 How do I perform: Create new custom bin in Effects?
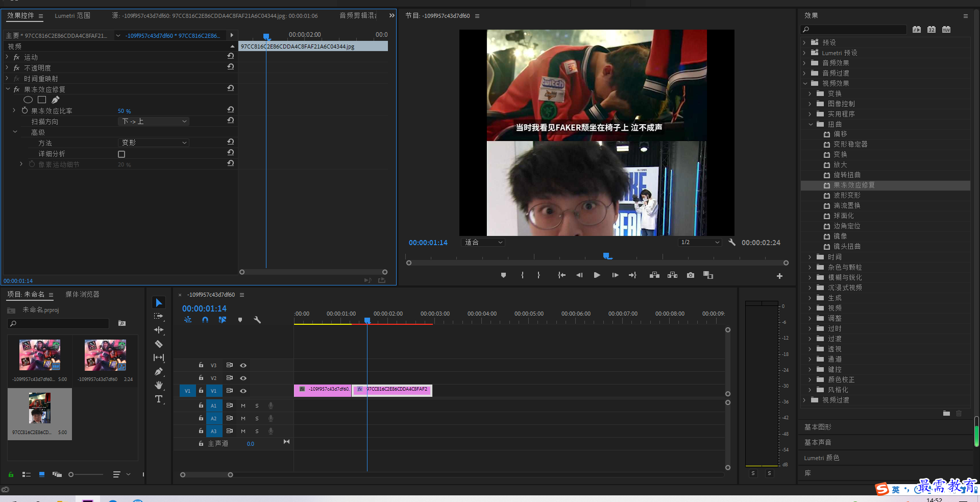[946, 413]
